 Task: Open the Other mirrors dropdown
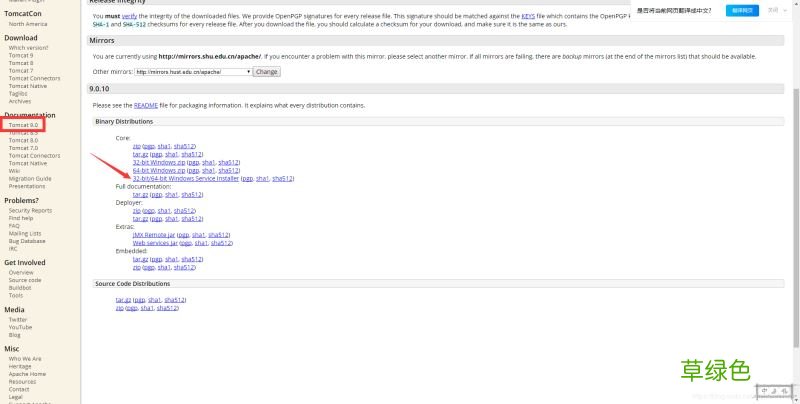[x=192, y=72]
